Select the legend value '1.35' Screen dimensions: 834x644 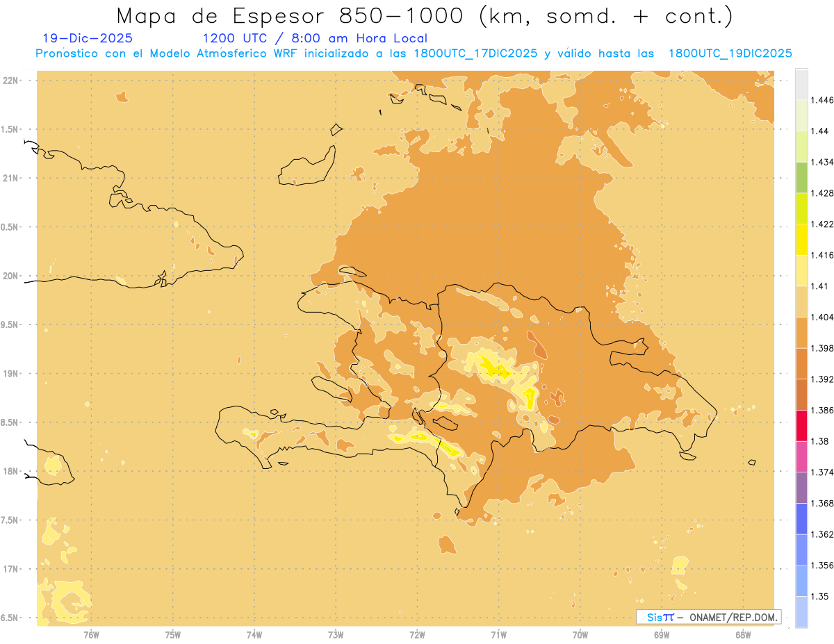[820, 596]
